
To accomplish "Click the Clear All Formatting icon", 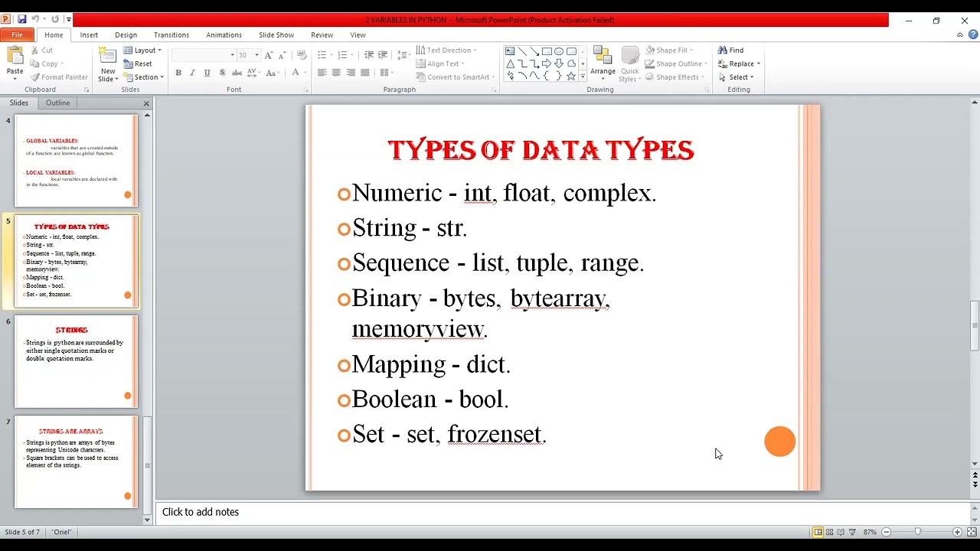I will pos(302,55).
